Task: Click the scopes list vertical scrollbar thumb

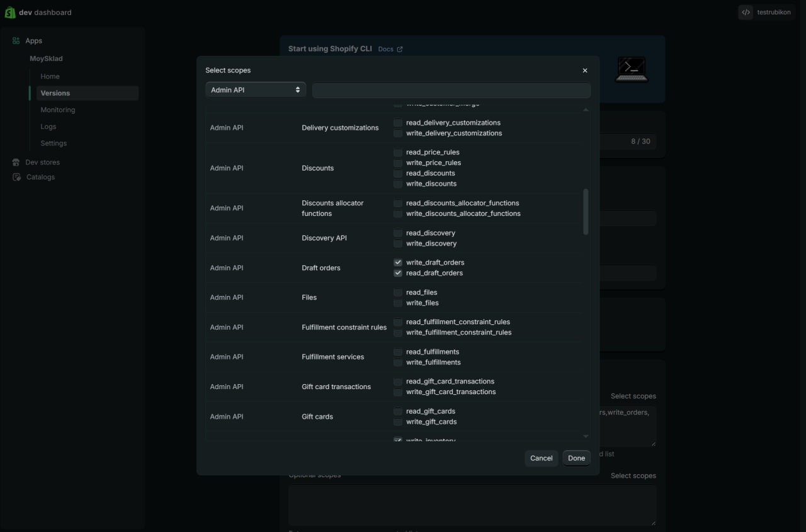Action: 586,212
